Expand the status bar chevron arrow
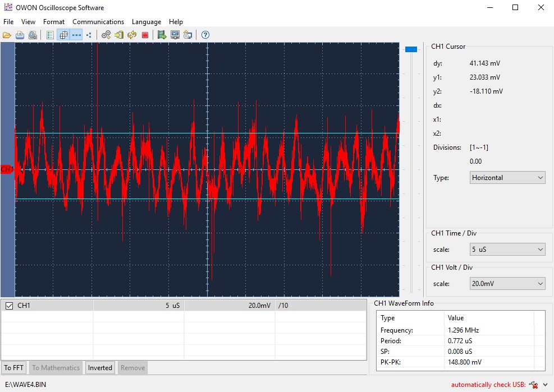Viewport: 554px width, 392px height. (x=546, y=385)
